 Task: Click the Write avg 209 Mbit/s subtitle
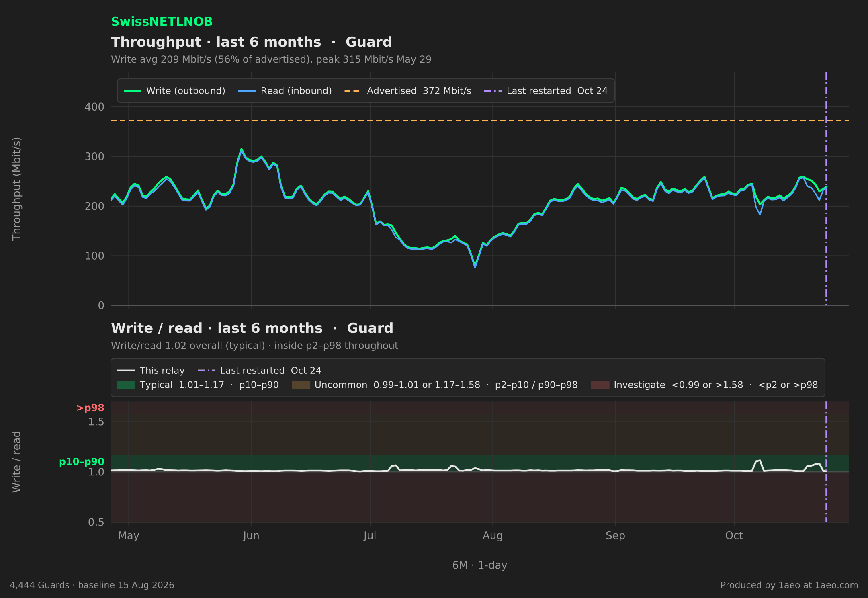271,59
